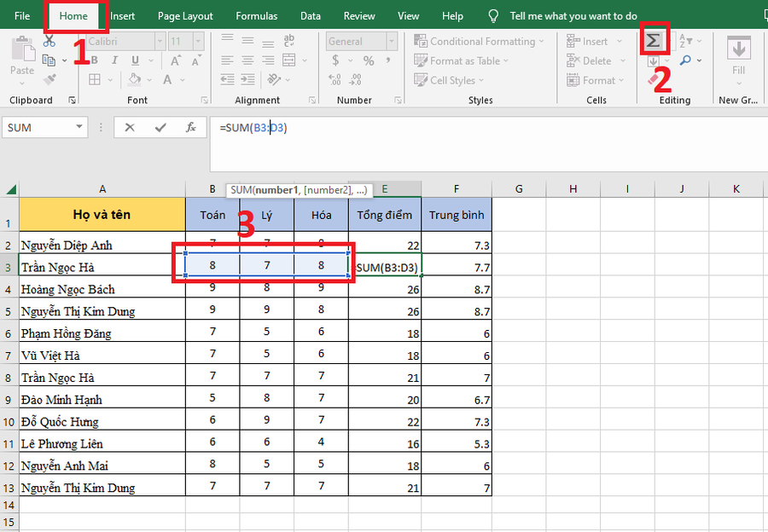
Task: Open the File tab
Action: 22,15
